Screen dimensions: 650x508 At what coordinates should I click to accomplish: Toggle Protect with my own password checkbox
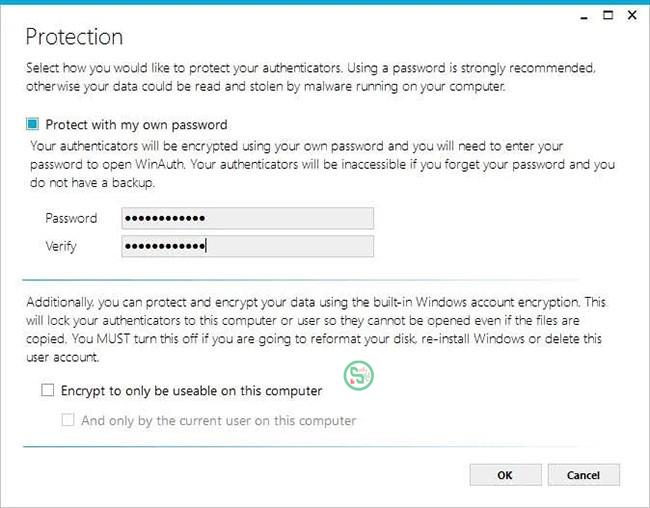[x=32, y=124]
